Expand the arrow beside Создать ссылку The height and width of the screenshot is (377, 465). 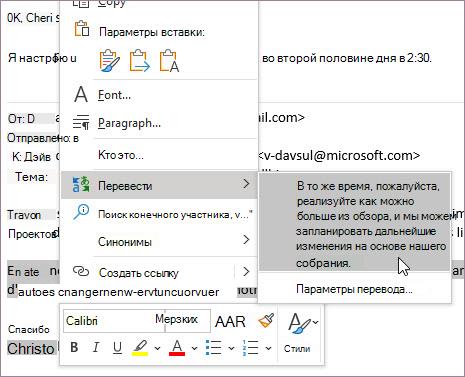(246, 272)
